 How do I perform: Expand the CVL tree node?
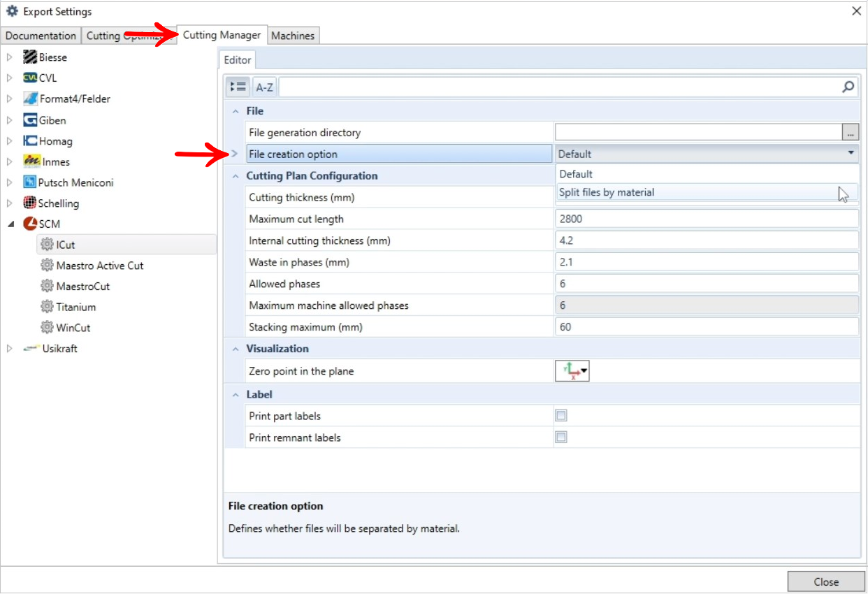coord(10,78)
